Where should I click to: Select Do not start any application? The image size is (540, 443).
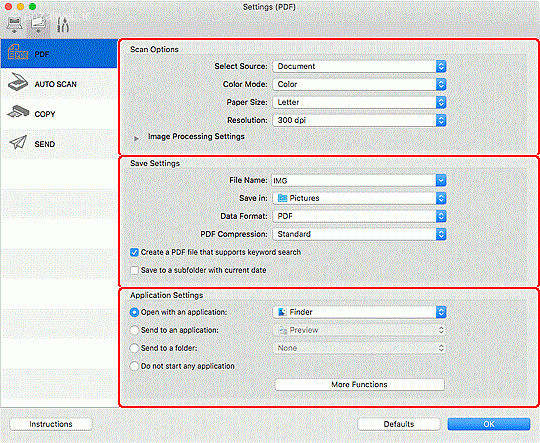[x=134, y=366]
